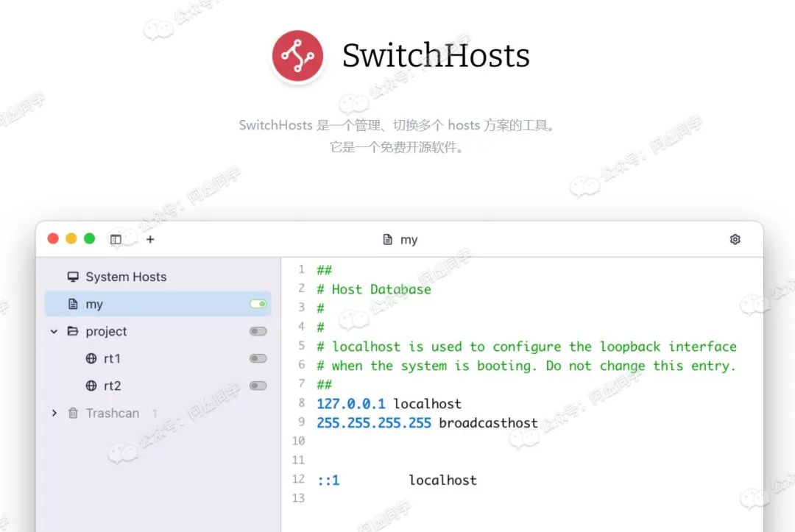Select System Hosts in the sidebar
The image size is (795, 532).
point(126,277)
